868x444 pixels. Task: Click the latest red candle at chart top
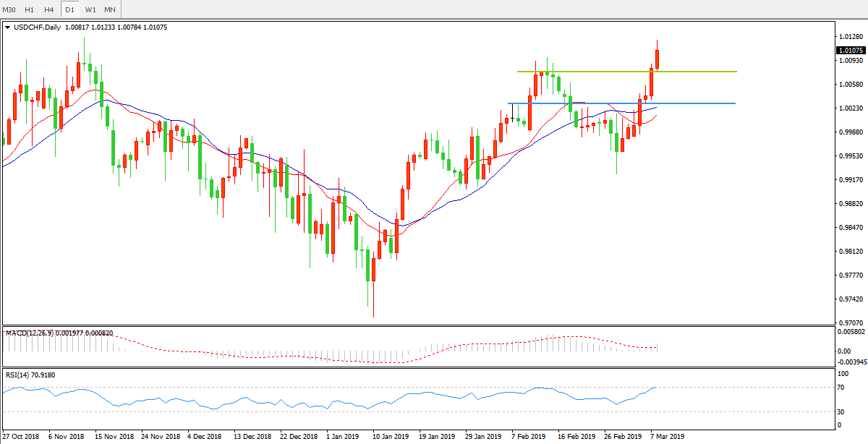click(658, 59)
